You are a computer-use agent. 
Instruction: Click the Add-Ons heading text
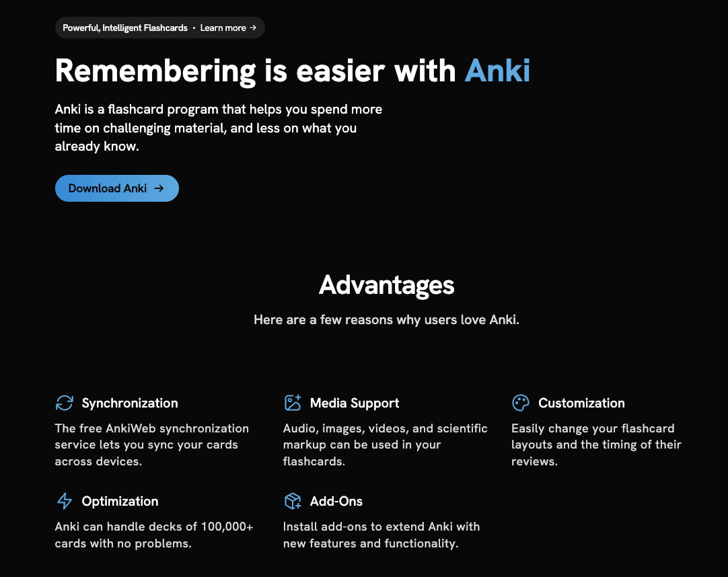pos(336,501)
